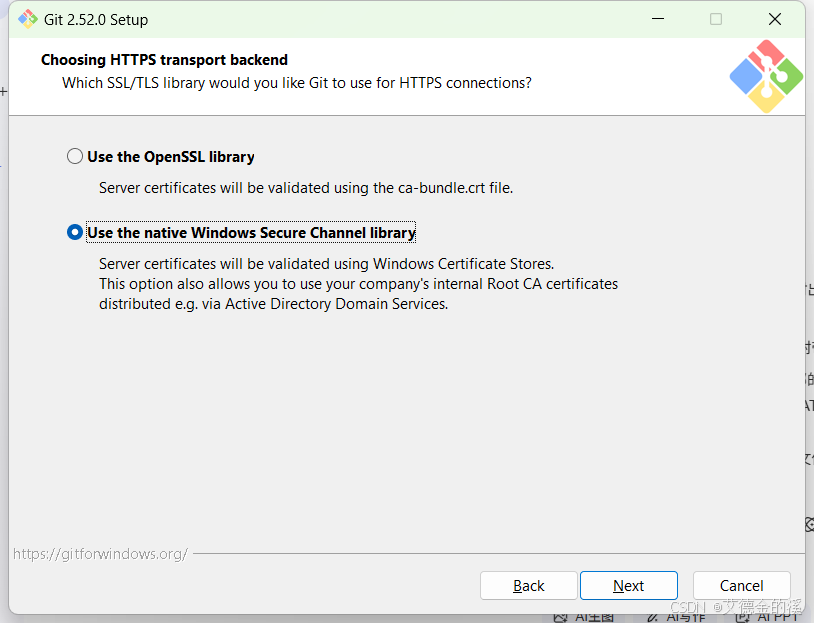Close the Git Setup window
Image resolution: width=814 pixels, height=623 pixels.
pyautogui.click(x=775, y=19)
